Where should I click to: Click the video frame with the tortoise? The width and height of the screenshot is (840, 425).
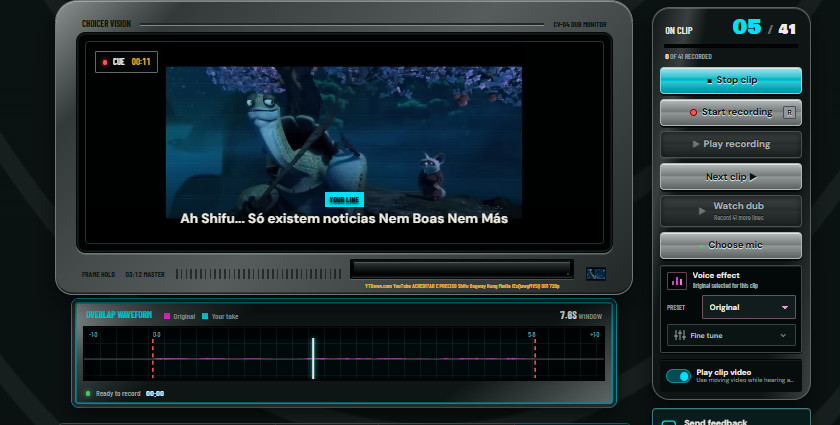(x=344, y=142)
